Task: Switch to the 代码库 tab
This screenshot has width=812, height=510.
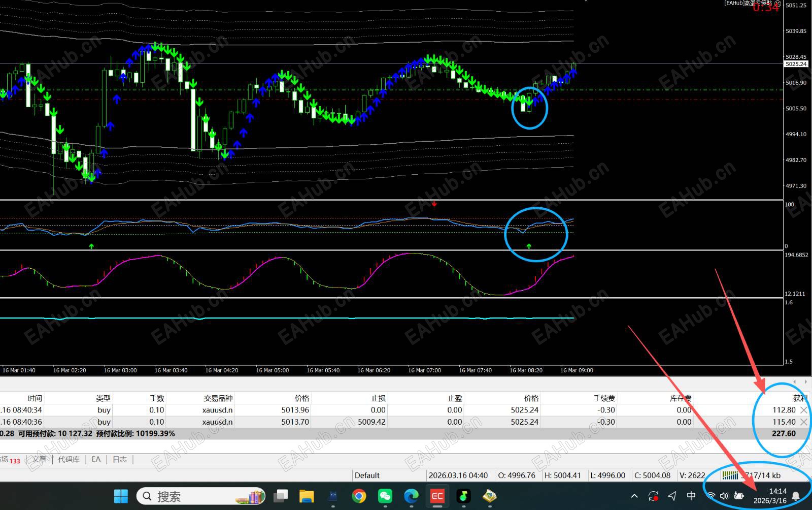Action: pyautogui.click(x=69, y=459)
